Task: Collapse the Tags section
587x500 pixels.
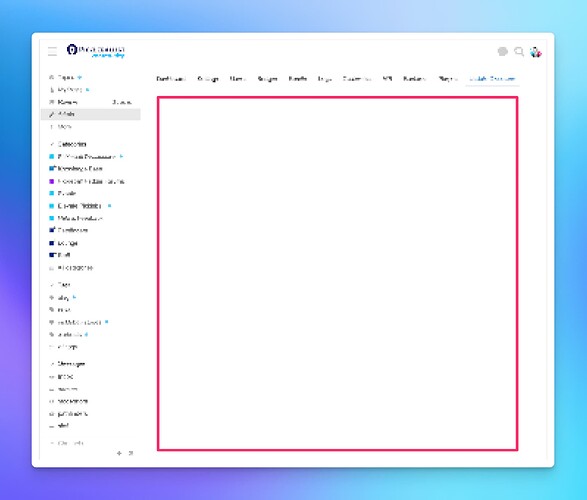Action: (60, 285)
